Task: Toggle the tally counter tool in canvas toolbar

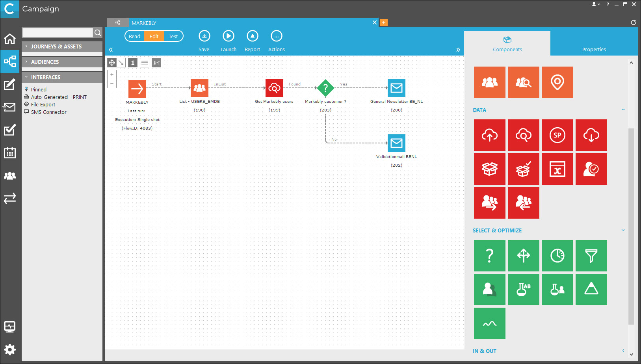Action: [156, 62]
